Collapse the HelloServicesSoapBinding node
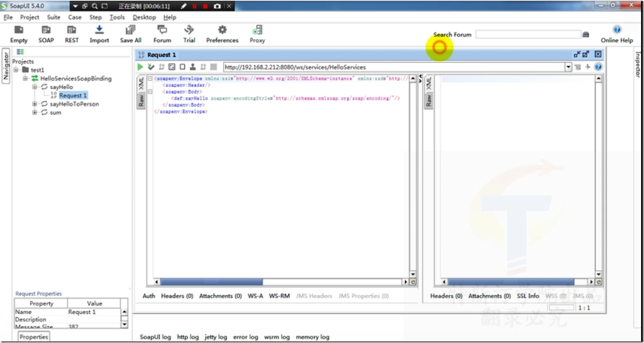The width and height of the screenshot is (644, 343). pos(25,78)
